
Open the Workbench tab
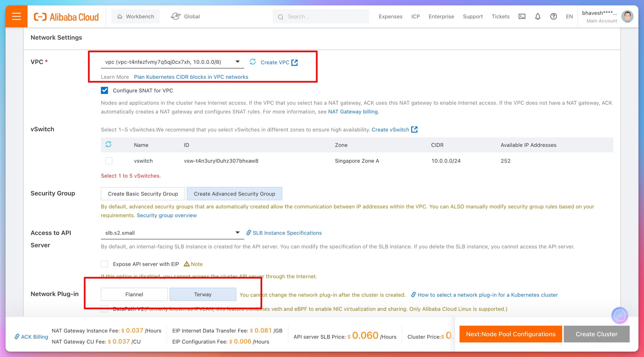tap(136, 16)
